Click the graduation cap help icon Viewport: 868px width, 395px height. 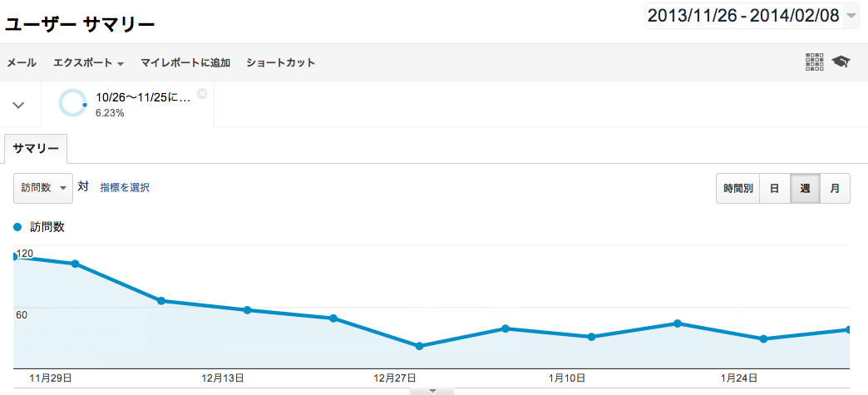coord(841,62)
